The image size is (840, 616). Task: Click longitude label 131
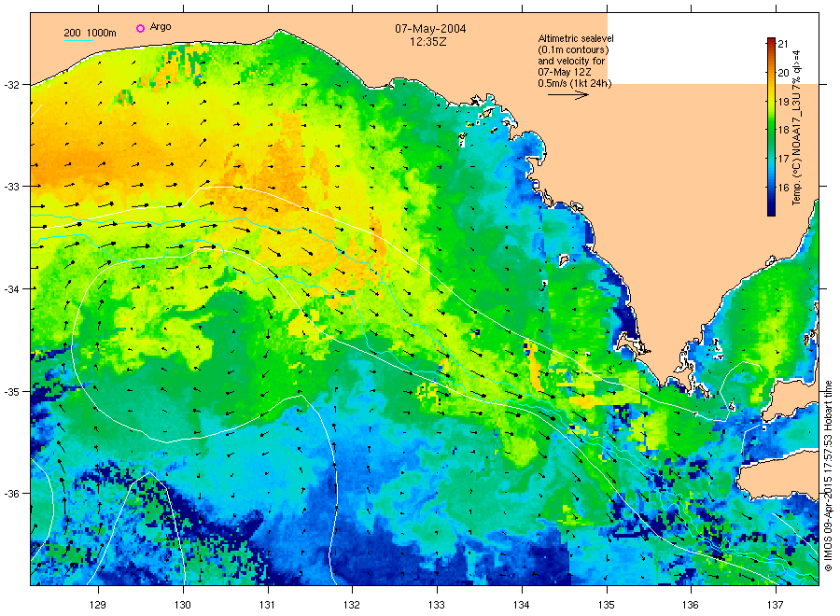pyautogui.click(x=267, y=606)
